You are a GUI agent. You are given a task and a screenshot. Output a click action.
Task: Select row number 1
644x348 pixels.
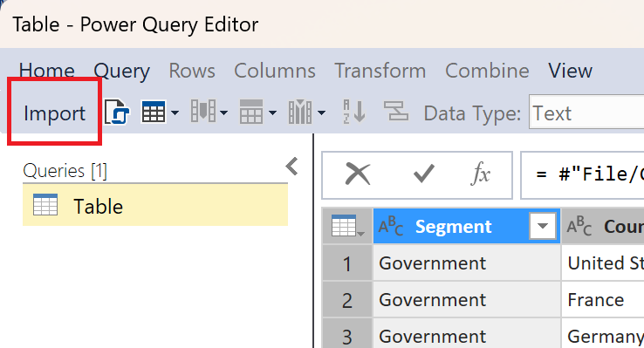[347, 263]
